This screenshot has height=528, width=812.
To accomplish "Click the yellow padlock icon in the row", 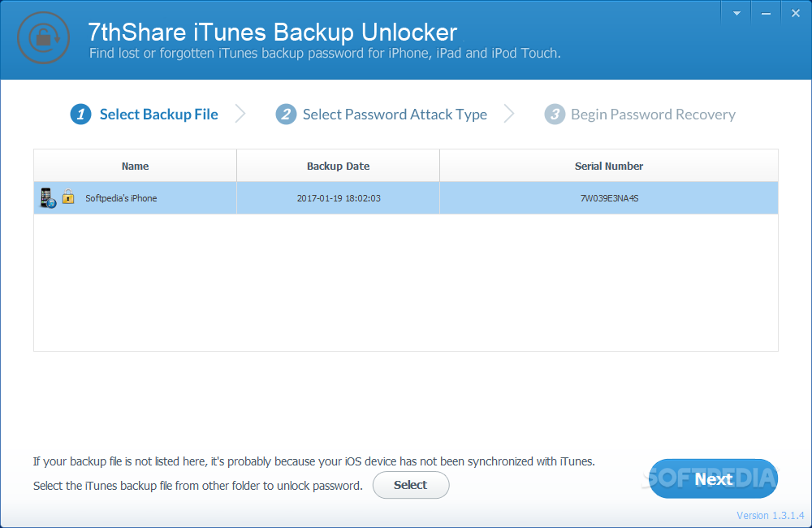I will (x=68, y=197).
